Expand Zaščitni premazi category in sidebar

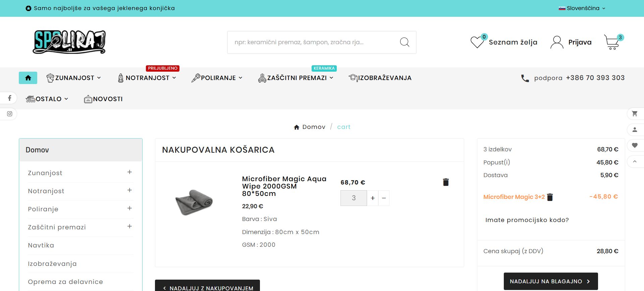pyautogui.click(x=129, y=226)
